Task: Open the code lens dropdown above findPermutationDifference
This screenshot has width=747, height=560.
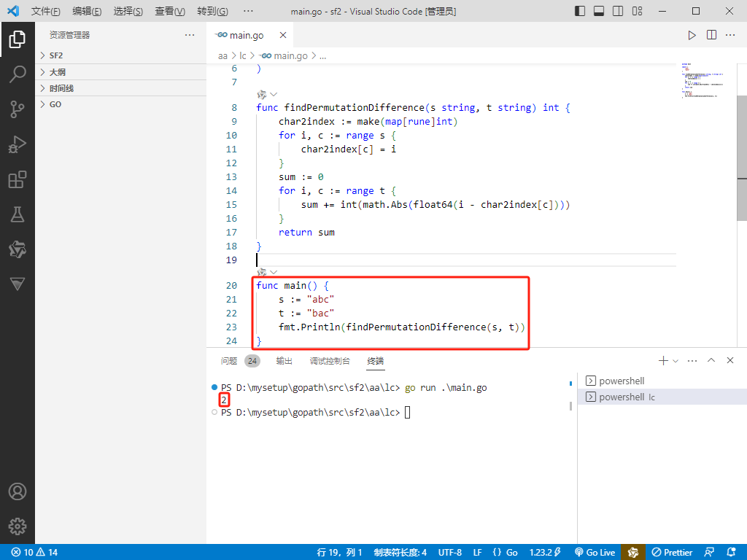Action: pos(274,94)
